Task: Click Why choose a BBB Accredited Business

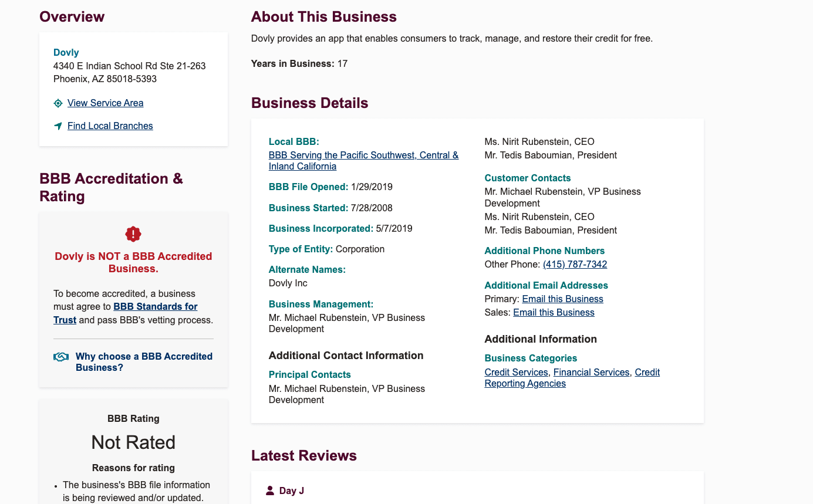Action: tap(143, 361)
